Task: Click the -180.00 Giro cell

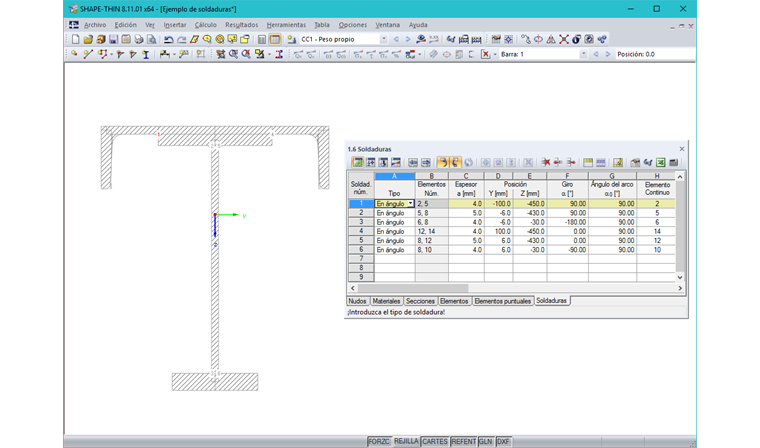Action: (x=568, y=222)
